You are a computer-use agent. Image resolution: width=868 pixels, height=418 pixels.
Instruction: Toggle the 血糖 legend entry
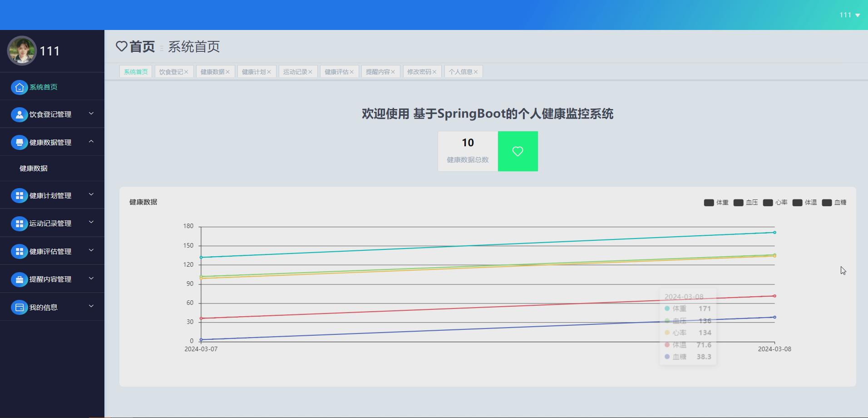[x=834, y=202]
